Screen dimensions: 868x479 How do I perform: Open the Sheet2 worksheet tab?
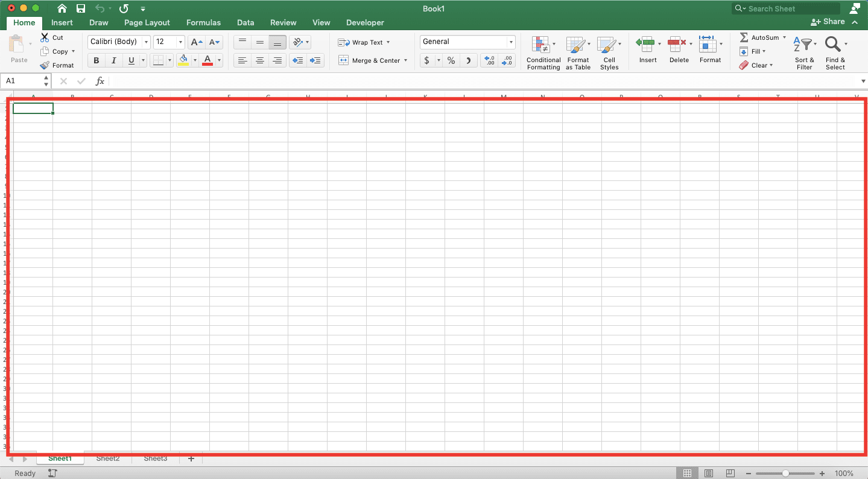click(x=108, y=458)
